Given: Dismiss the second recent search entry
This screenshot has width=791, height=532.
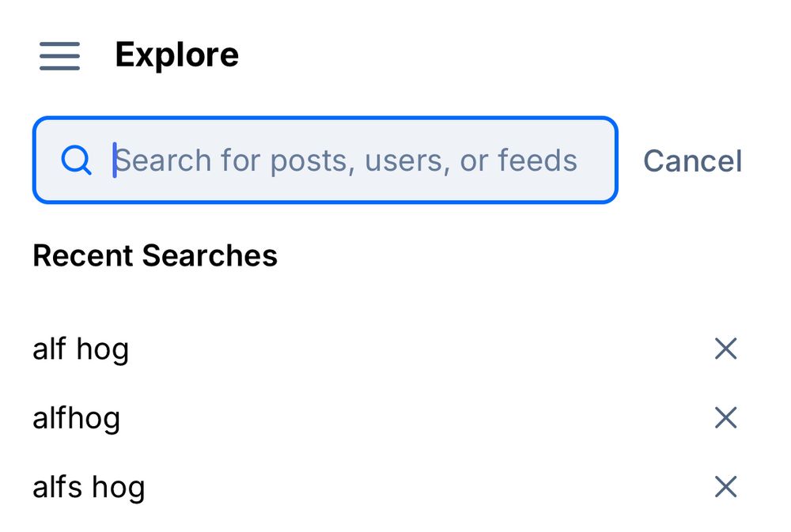Looking at the screenshot, I should [725, 417].
